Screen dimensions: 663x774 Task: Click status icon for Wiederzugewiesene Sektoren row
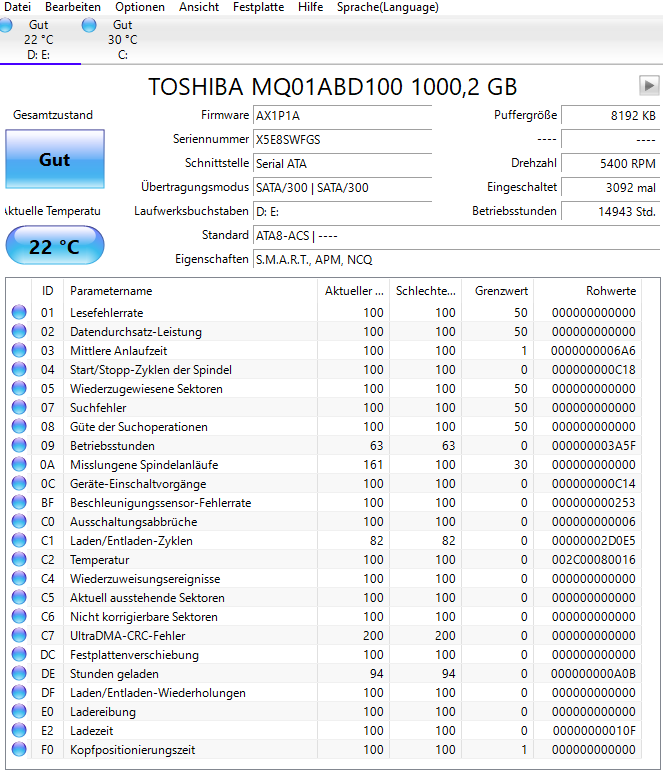pos(19,388)
